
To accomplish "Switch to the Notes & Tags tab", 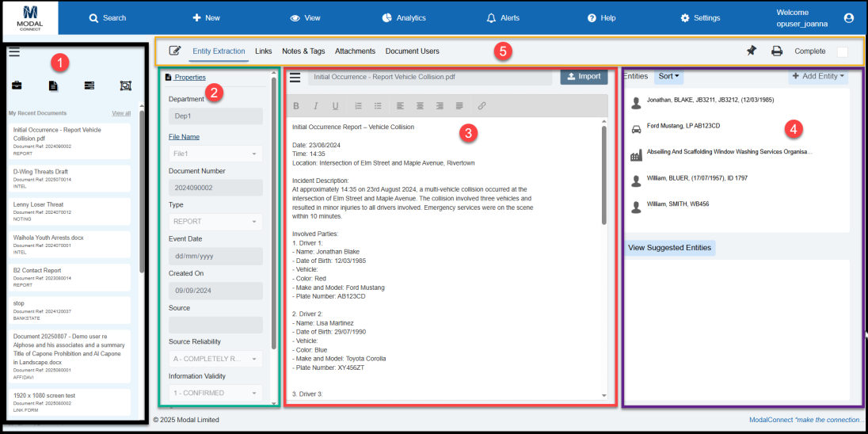I will (x=303, y=51).
